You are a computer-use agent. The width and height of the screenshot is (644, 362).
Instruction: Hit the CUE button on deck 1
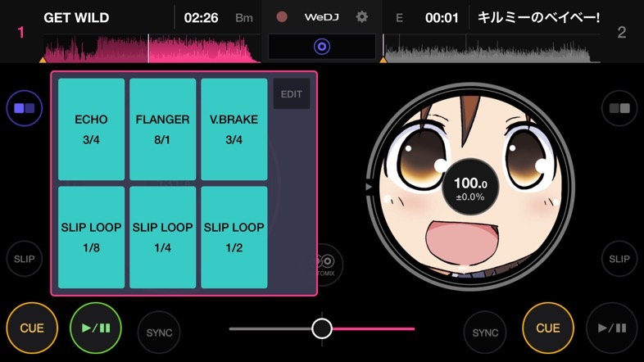[32, 328]
